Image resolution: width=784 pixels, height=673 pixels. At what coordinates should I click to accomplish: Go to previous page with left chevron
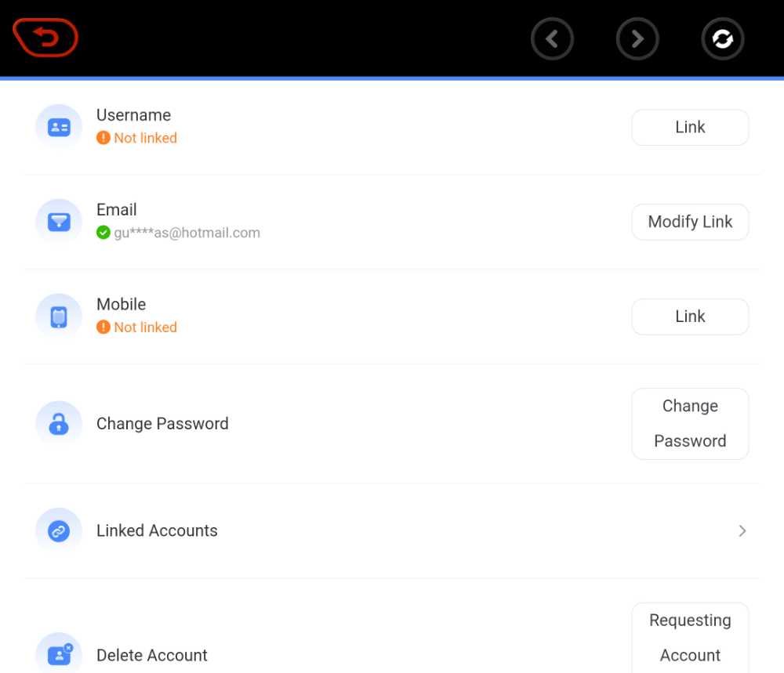(552, 38)
